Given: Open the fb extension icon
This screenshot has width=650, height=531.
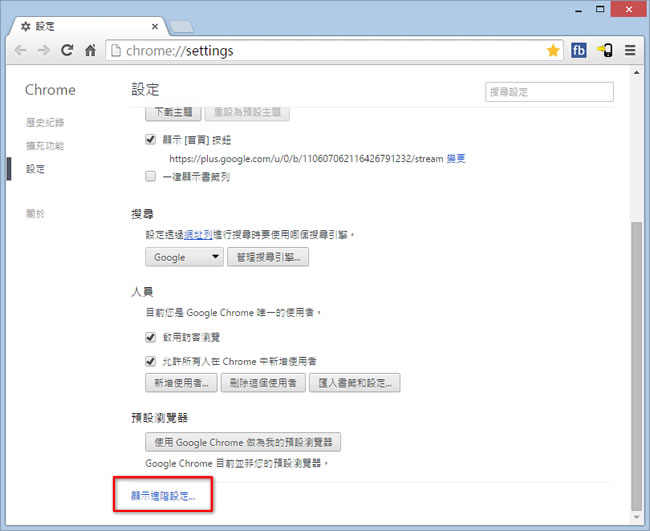Looking at the screenshot, I should 579,51.
